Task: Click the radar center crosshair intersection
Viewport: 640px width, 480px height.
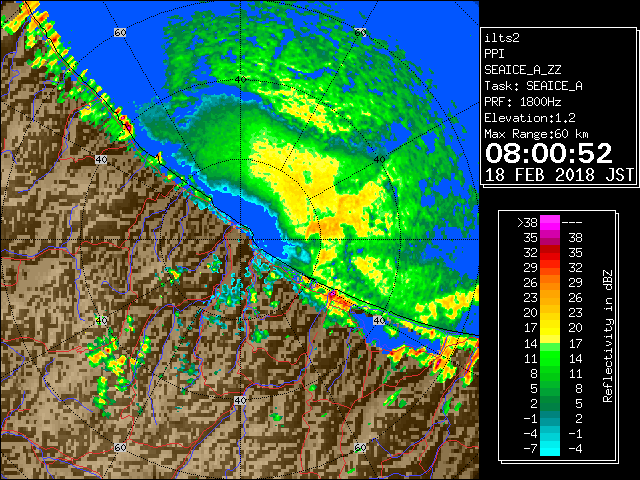Action: point(240,240)
